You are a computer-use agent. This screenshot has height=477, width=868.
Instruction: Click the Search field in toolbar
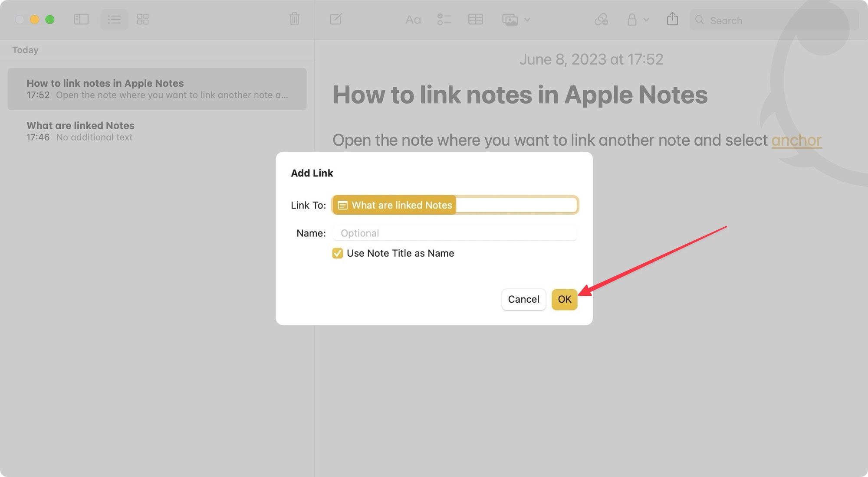(774, 20)
